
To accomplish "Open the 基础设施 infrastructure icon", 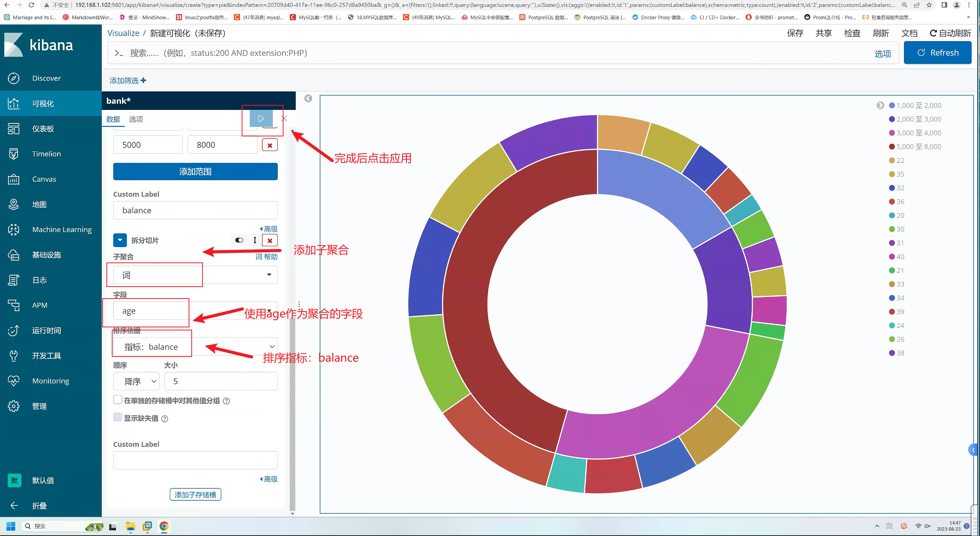I will coord(13,255).
